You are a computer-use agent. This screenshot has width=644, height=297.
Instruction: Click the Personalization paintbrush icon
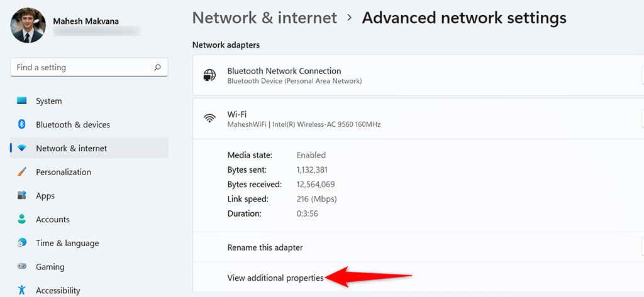click(x=22, y=172)
